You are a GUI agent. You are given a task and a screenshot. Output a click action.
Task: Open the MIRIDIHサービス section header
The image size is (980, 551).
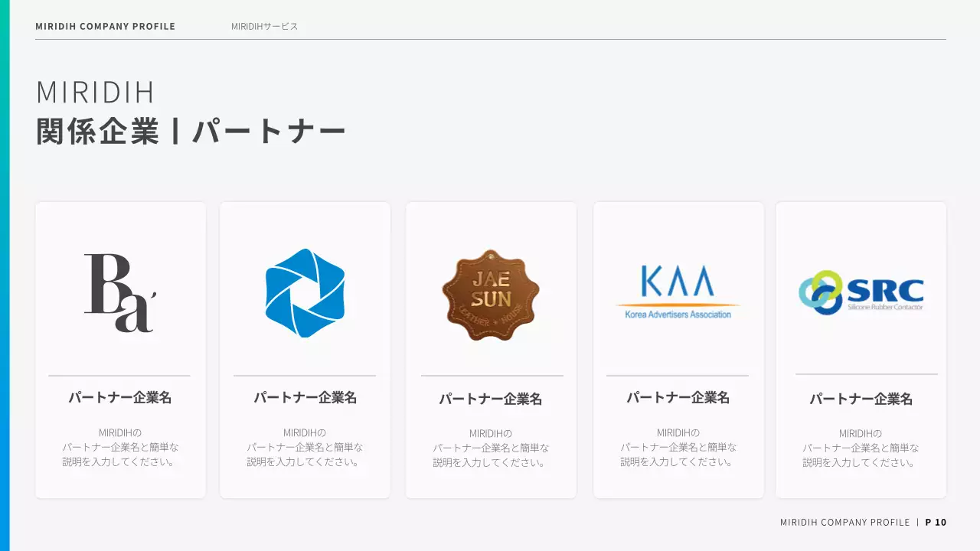pos(263,25)
